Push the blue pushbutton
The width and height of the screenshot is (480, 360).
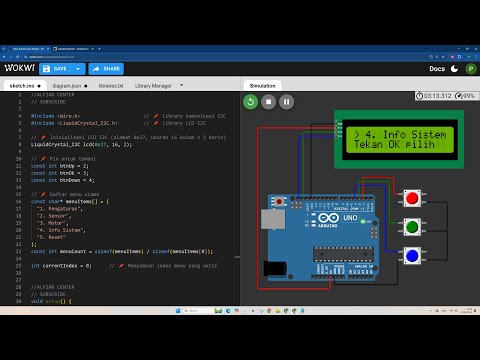pos(412,256)
